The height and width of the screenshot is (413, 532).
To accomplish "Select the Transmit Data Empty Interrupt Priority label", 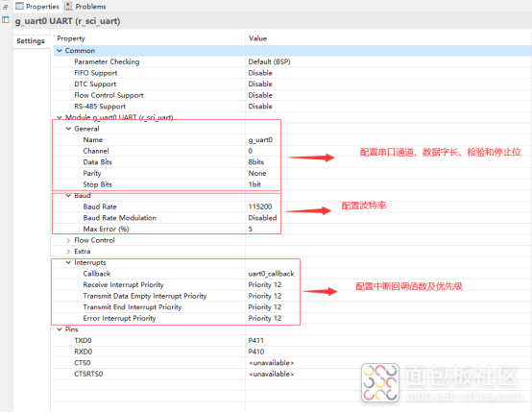I will click(145, 296).
